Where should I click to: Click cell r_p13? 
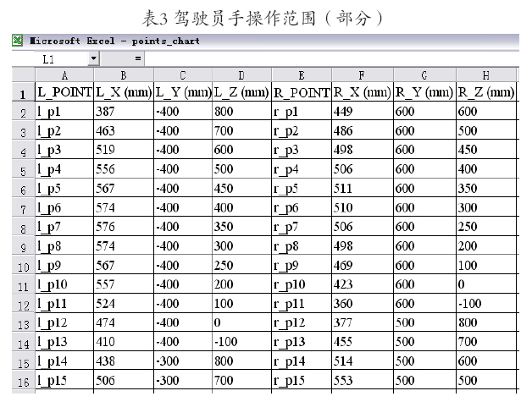302,342
